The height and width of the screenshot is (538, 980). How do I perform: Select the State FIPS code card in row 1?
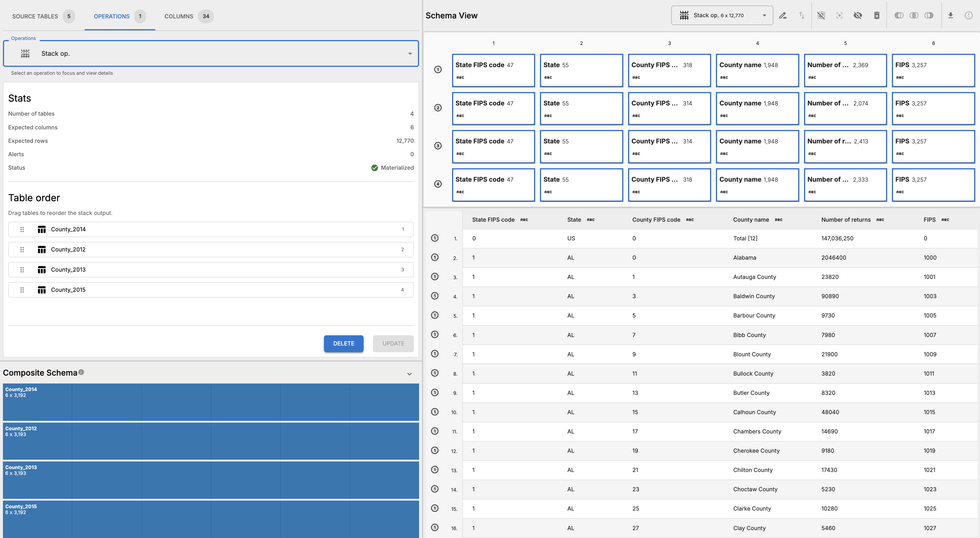[x=494, y=70]
